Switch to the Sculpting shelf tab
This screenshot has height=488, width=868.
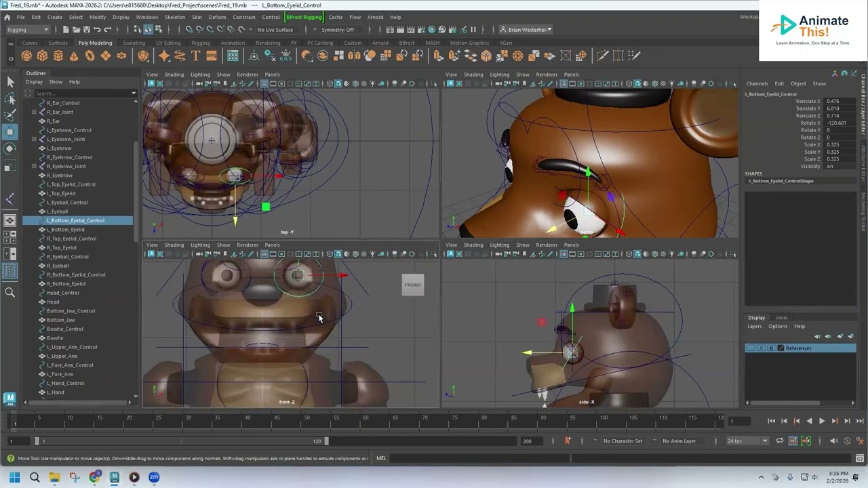(x=134, y=43)
